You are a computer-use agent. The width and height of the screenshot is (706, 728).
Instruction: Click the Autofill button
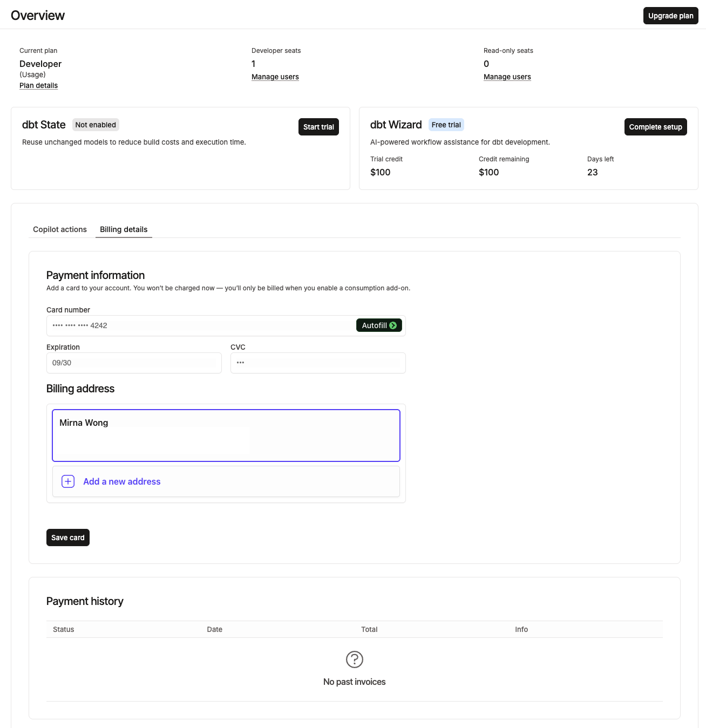379,325
